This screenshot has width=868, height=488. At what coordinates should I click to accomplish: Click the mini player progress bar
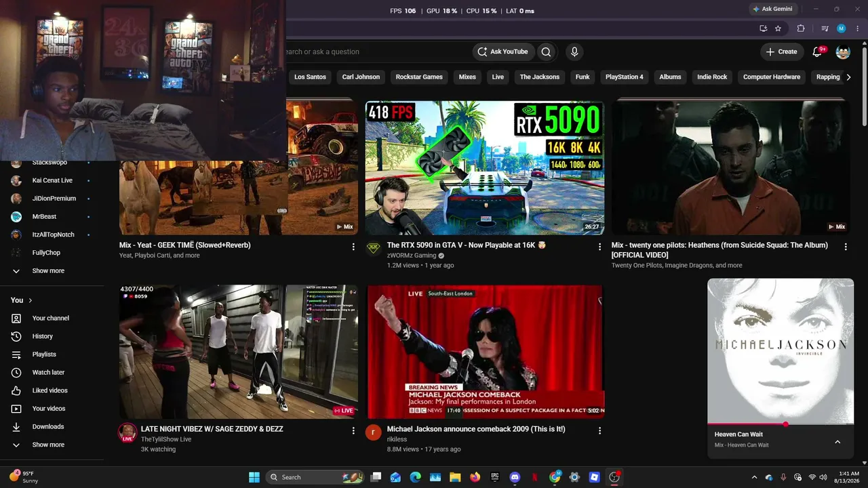pyautogui.click(x=781, y=424)
